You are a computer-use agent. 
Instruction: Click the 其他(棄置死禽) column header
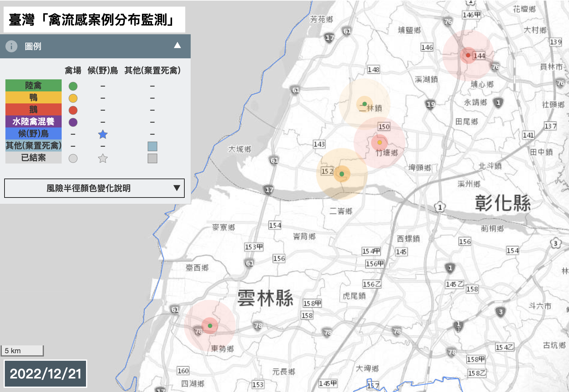(x=152, y=70)
